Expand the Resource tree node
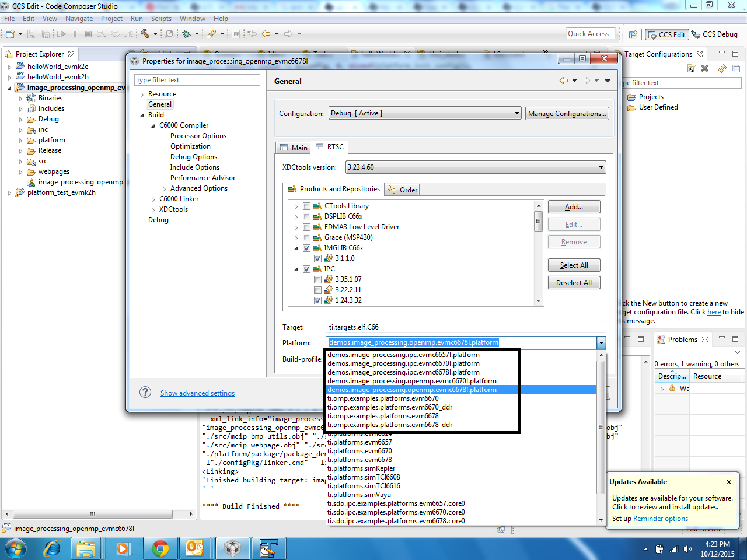Screen dimensions: 747x560 coord(142,94)
